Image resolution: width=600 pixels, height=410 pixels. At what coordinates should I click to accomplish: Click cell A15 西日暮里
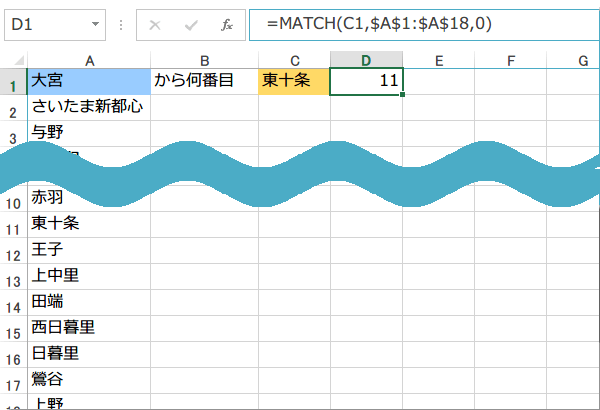pos(89,329)
